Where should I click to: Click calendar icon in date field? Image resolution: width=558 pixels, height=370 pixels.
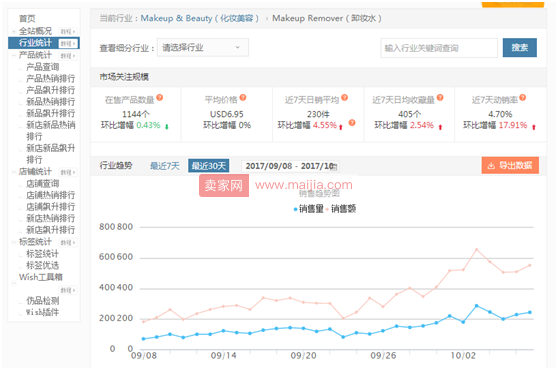[334, 166]
